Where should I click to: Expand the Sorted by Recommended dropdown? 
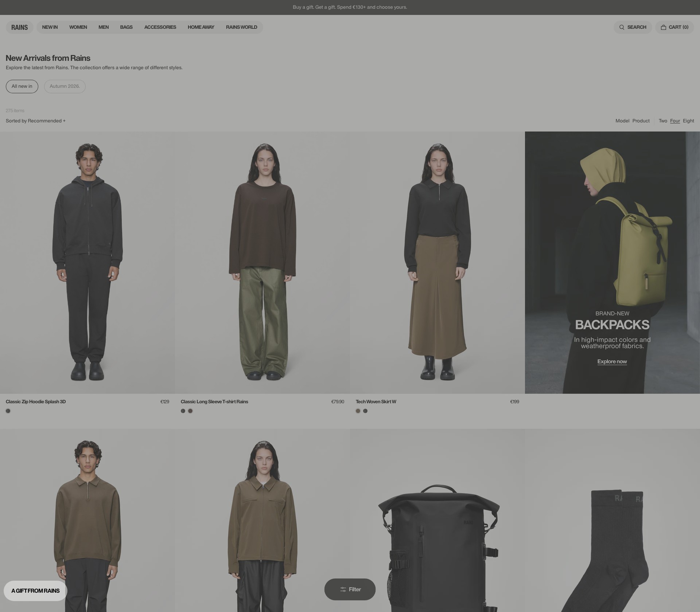(x=36, y=121)
